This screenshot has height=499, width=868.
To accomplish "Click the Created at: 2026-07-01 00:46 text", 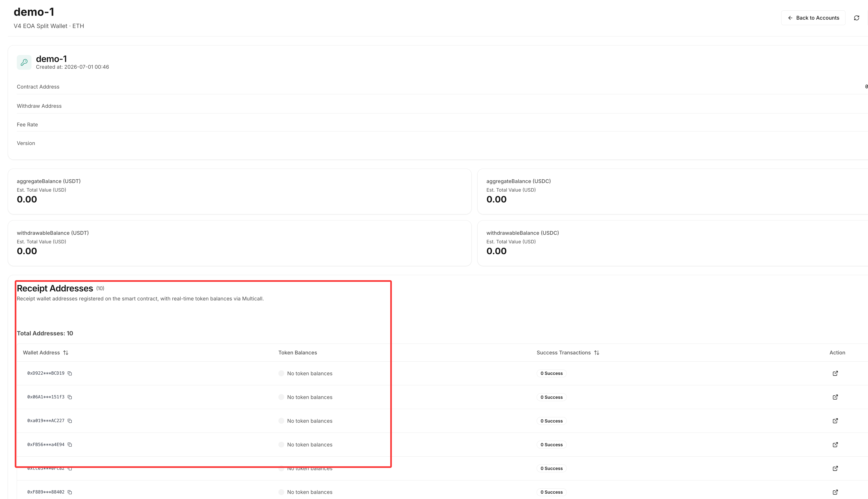I will point(72,67).
